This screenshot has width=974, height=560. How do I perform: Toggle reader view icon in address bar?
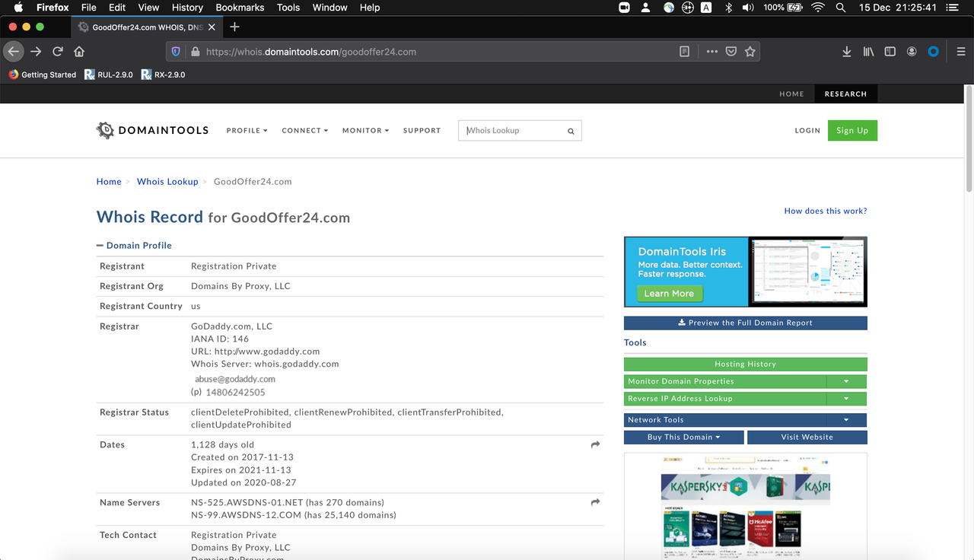[684, 52]
